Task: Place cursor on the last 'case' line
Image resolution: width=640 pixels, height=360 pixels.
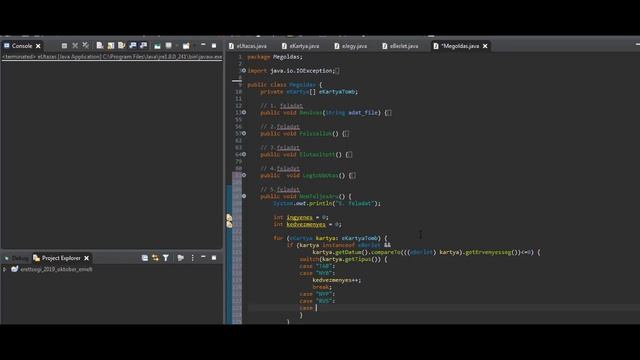Action: [x=308, y=308]
